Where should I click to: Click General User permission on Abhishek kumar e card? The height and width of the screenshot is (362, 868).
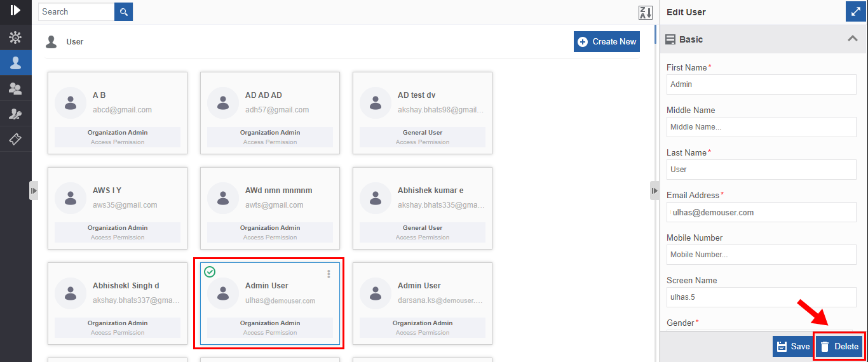coord(423,228)
